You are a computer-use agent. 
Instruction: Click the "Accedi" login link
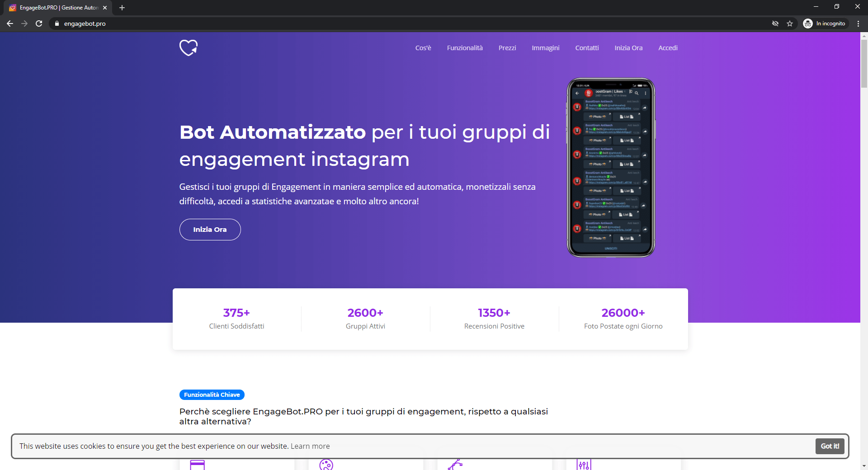point(668,48)
